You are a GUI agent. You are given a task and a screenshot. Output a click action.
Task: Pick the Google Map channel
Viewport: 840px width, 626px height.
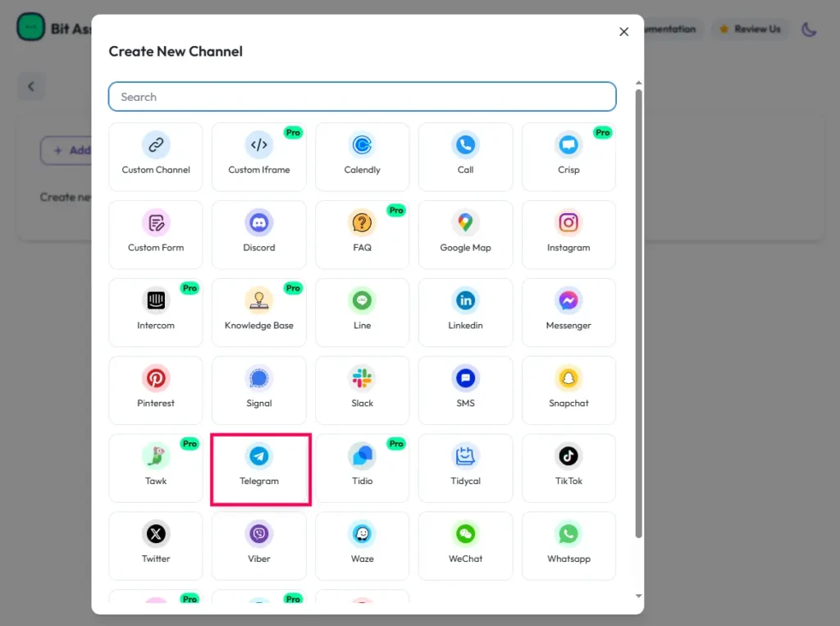(465, 223)
